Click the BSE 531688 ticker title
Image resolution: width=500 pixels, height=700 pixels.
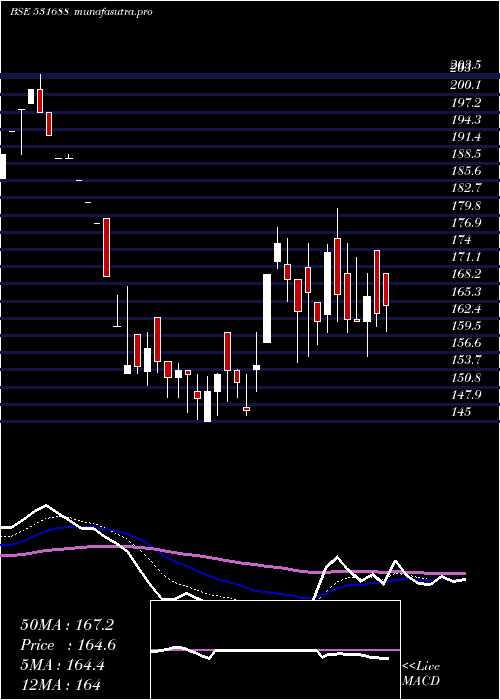click(x=39, y=12)
